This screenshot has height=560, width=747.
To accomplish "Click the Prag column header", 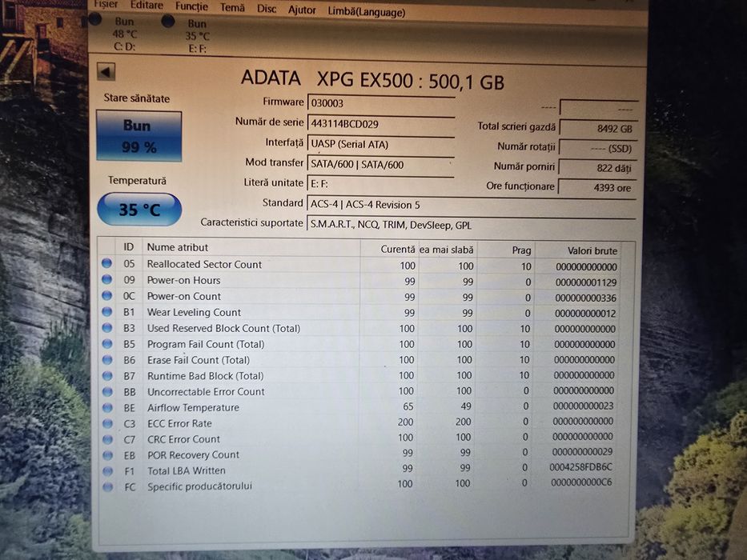I will (x=506, y=250).
